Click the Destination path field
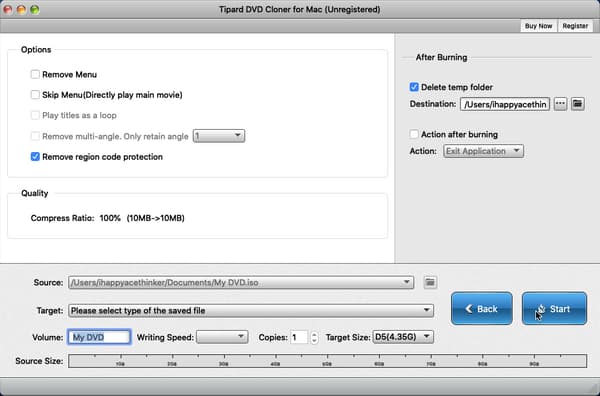 (505, 104)
